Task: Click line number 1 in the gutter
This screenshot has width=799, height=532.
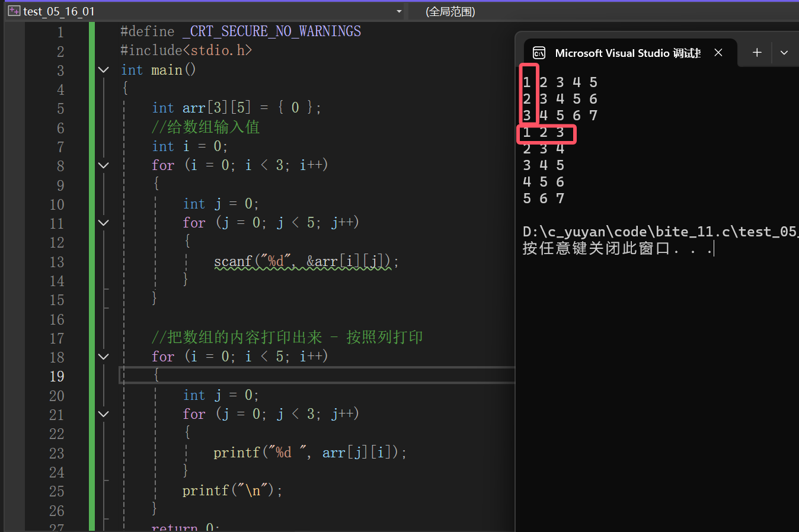Action: click(x=60, y=33)
